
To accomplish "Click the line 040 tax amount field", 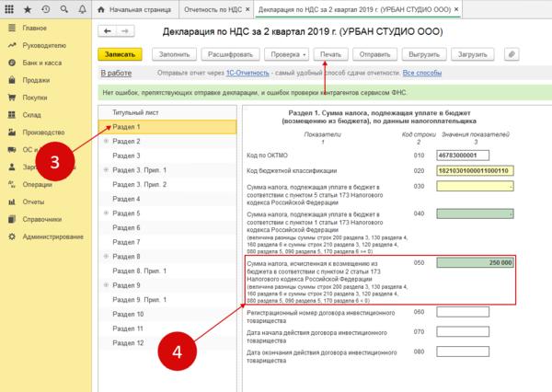I will [x=475, y=213].
